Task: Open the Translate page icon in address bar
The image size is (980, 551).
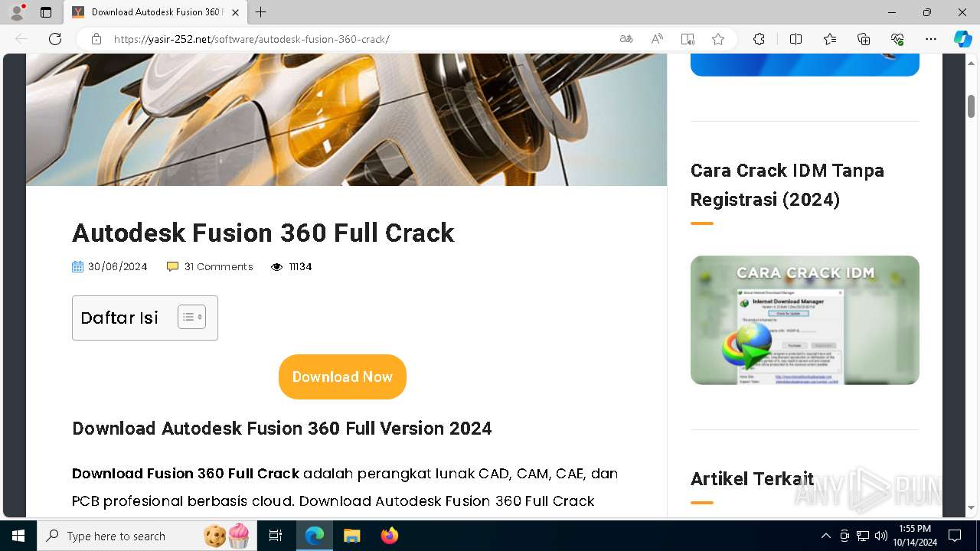Action: click(x=626, y=39)
